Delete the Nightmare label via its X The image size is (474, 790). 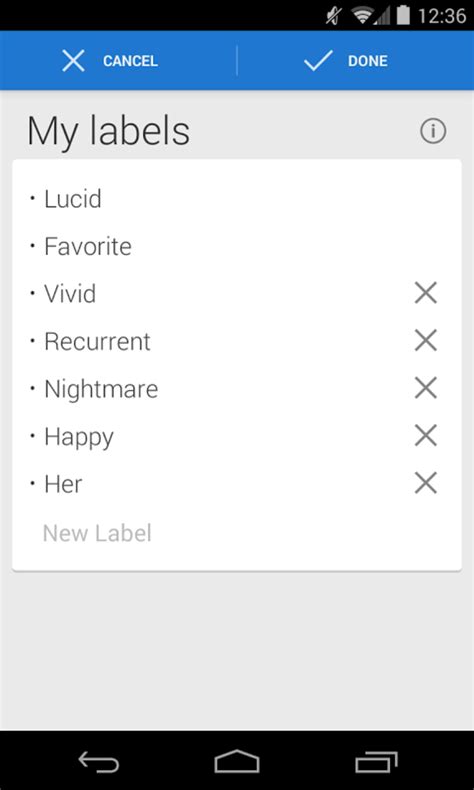426,388
